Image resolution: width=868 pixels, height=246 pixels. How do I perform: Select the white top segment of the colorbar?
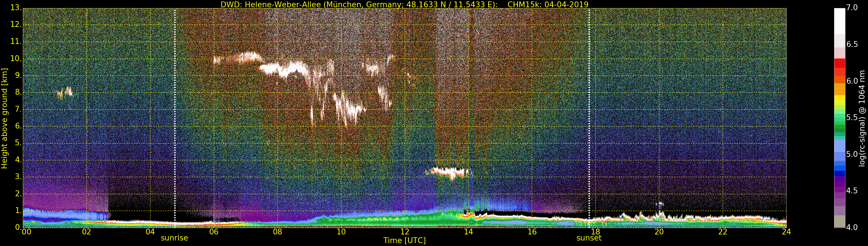pyautogui.click(x=839, y=20)
